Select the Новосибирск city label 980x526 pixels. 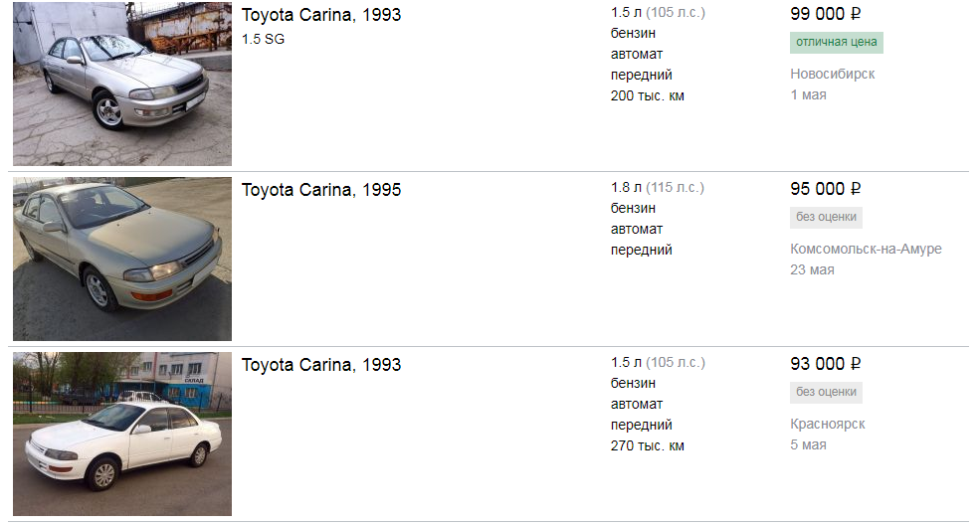click(833, 74)
